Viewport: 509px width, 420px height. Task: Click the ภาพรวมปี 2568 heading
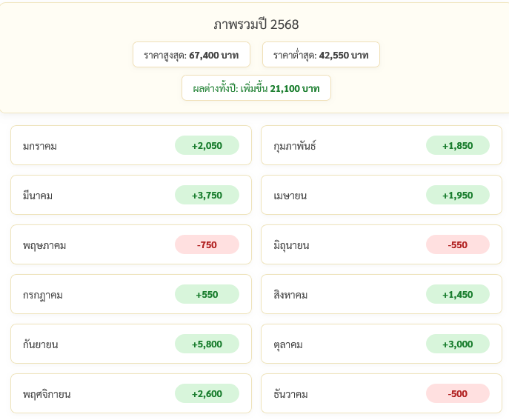click(x=256, y=24)
